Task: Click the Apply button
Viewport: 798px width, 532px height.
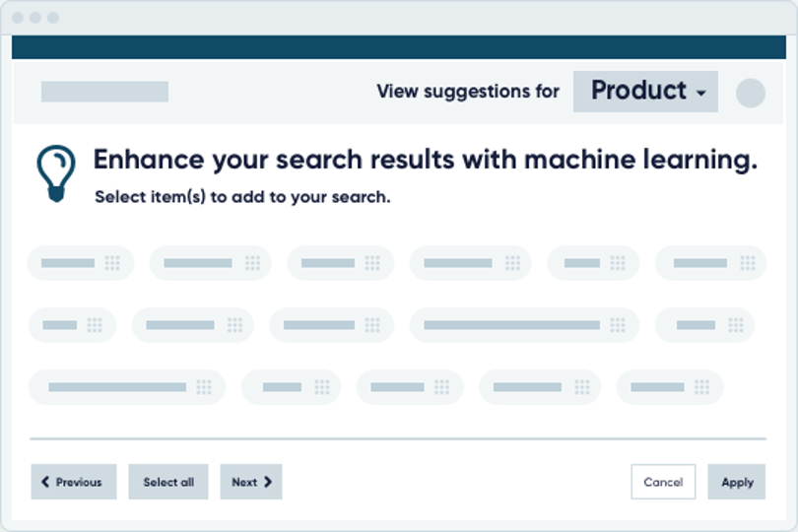Action: 736,482
